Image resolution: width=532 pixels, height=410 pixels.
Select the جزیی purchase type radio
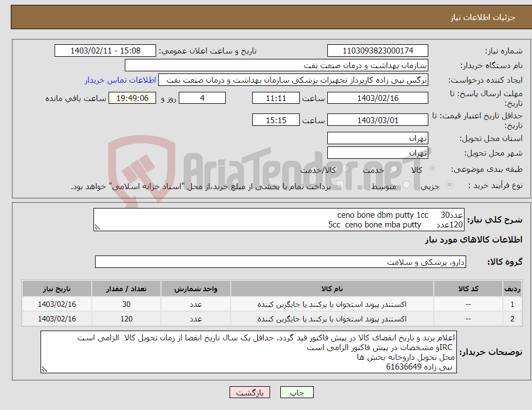tap(449, 185)
